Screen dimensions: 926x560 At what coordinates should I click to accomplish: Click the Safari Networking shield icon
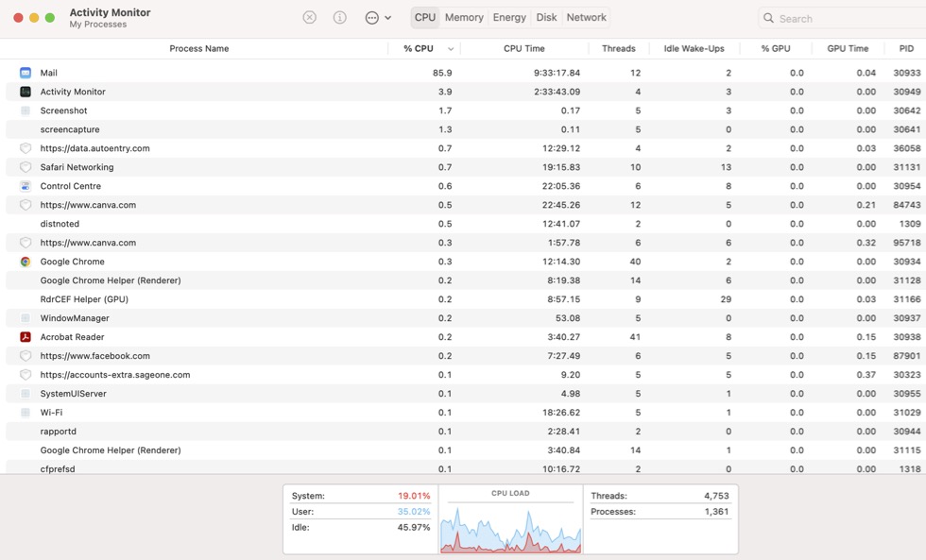(x=26, y=167)
